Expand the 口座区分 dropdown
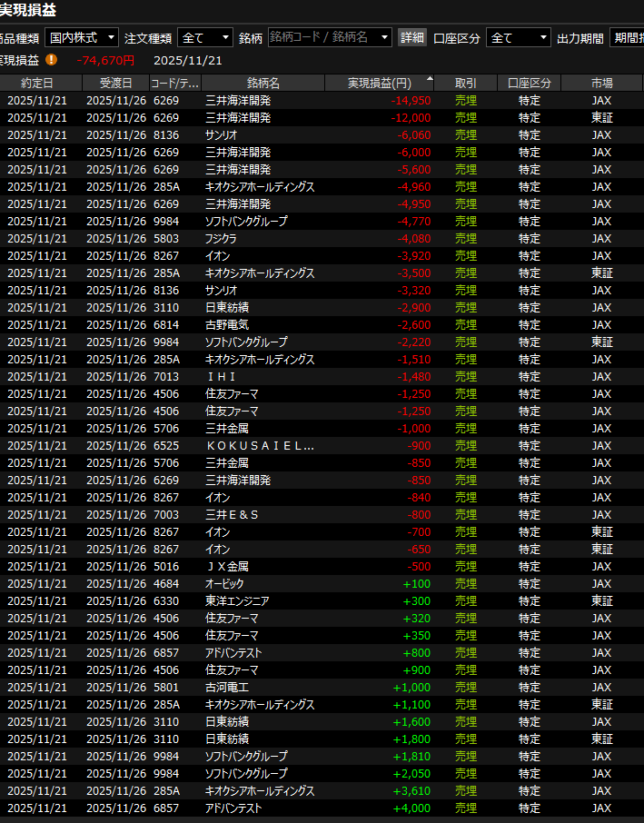The height and width of the screenshot is (823, 644). (519, 37)
